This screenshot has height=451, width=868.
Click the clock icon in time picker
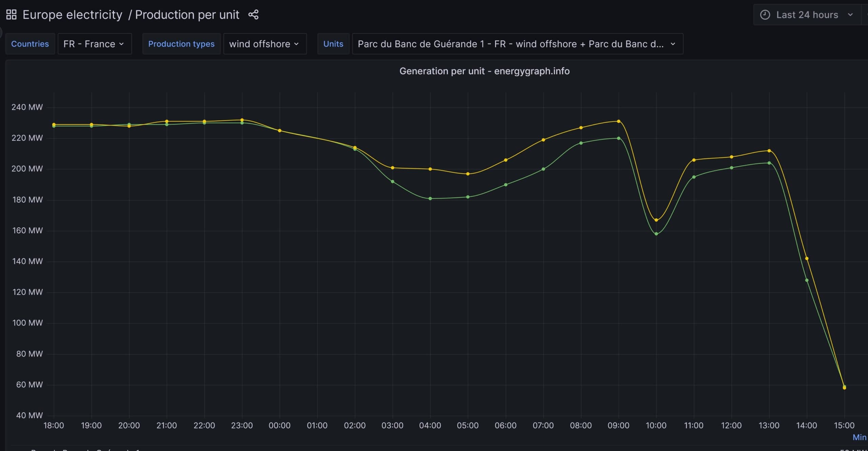[765, 15]
